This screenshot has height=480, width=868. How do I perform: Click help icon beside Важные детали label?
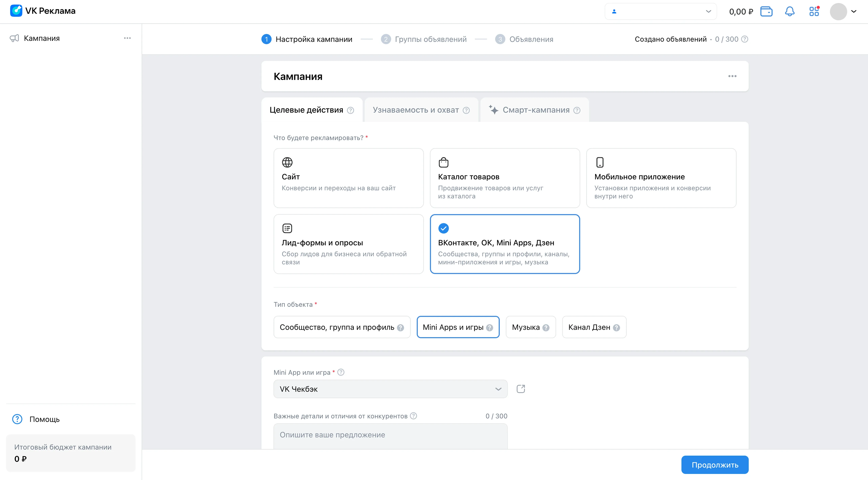(x=414, y=416)
